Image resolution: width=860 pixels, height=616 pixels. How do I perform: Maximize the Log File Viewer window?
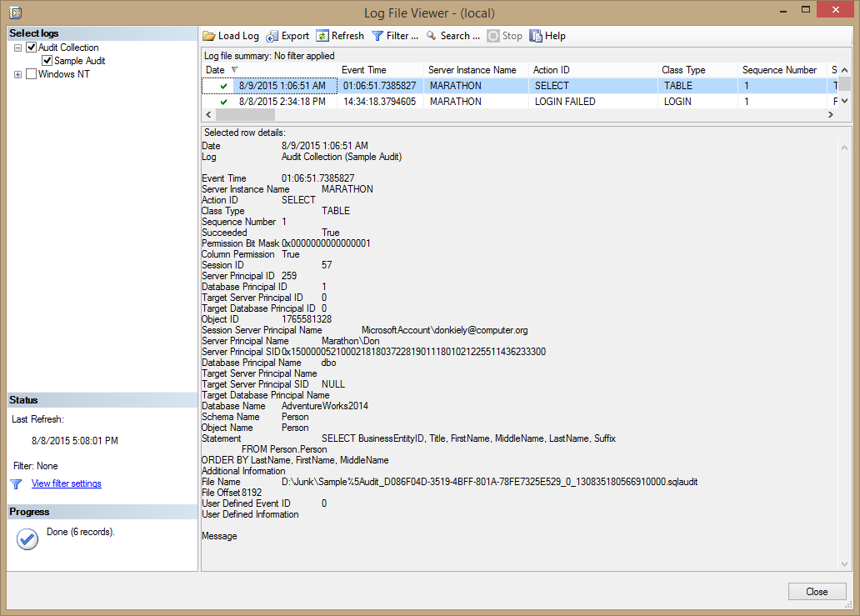pyautogui.click(x=806, y=10)
